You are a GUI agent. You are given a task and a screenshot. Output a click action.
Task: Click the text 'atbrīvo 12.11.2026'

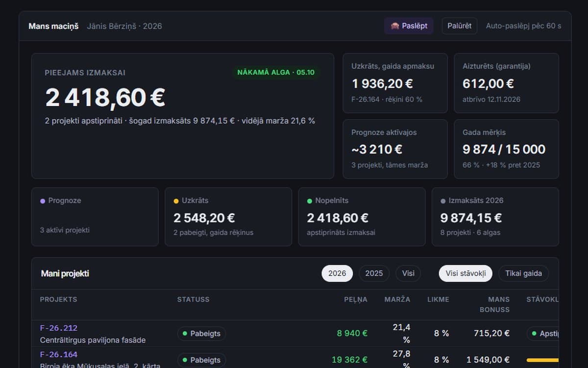tap(491, 99)
